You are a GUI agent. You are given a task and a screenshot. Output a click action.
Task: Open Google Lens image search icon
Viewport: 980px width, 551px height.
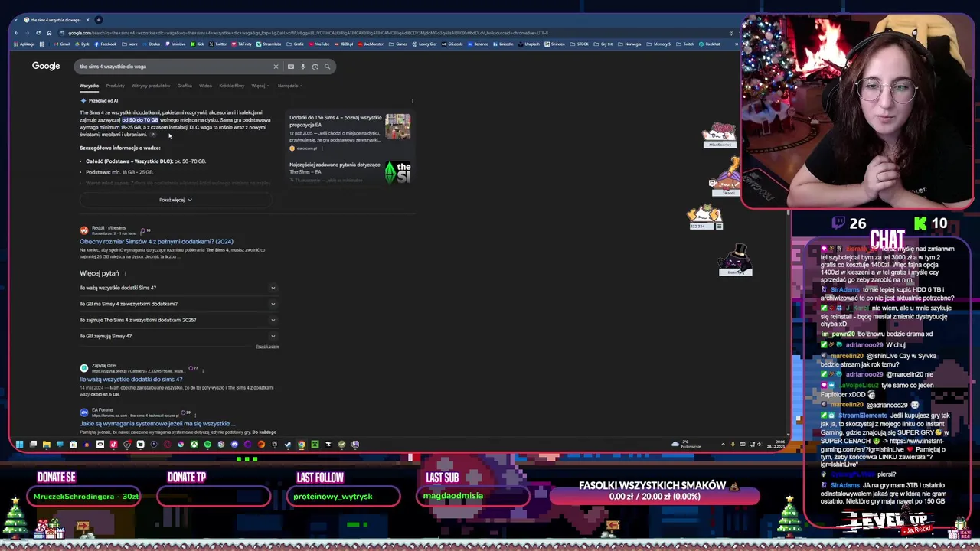[x=315, y=67]
